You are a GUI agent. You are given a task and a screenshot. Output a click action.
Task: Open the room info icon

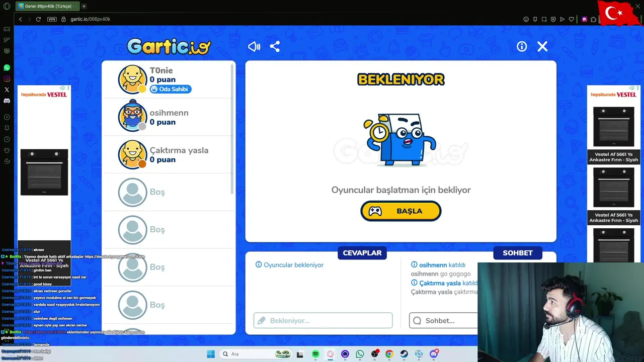(x=522, y=46)
